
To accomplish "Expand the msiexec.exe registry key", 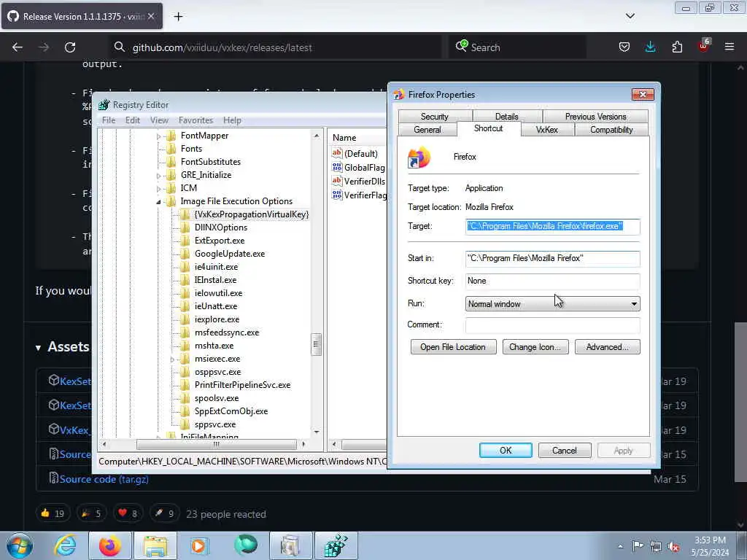I will tap(172, 359).
